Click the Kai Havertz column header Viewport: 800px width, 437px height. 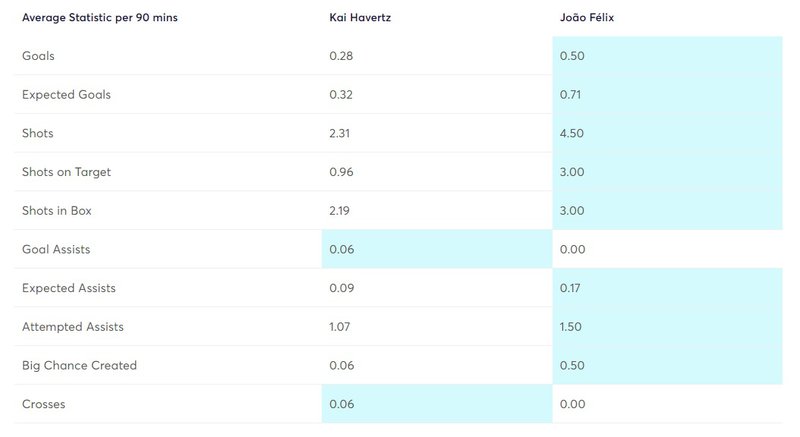pos(360,18)
